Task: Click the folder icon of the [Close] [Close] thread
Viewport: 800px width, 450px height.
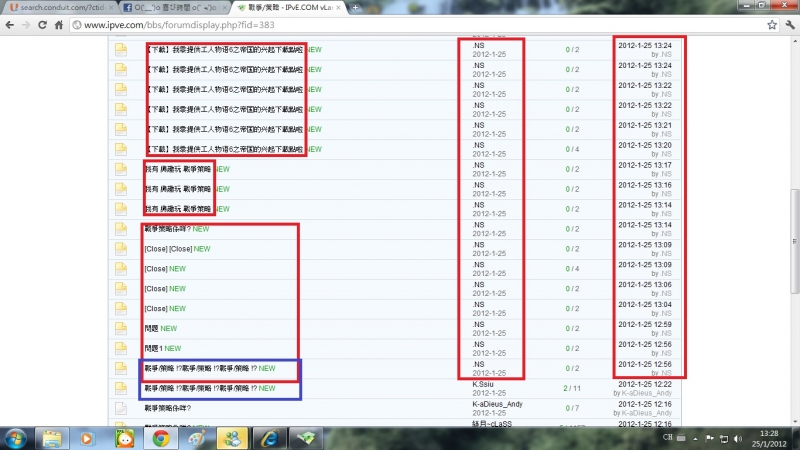Action: tap(121, 248)
